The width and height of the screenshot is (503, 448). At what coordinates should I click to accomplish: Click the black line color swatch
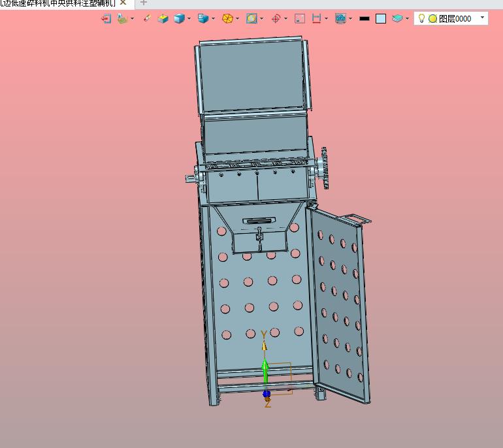pyautogui.click(x=365, y=18)
